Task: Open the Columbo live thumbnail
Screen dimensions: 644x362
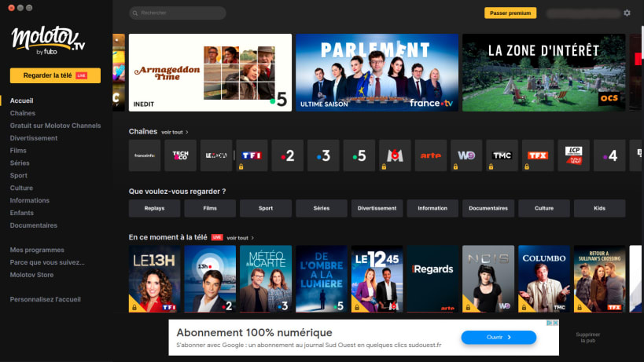Action: 544,279
